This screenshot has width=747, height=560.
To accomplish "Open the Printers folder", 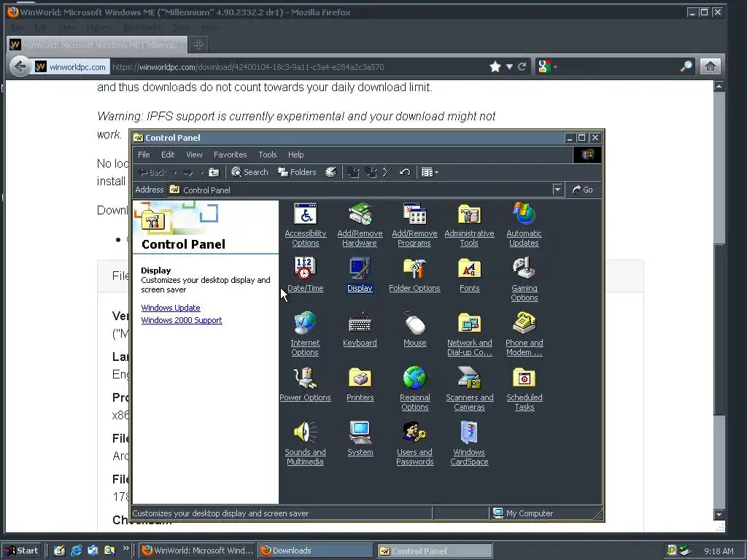I will point(360,384).
